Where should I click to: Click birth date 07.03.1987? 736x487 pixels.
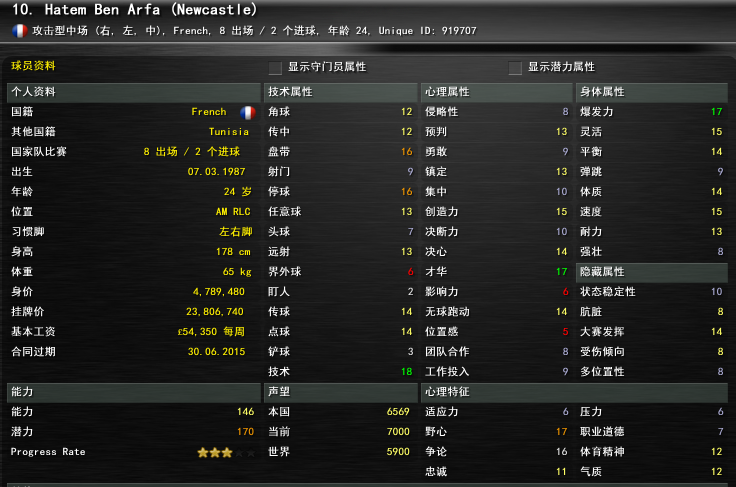[216, 172]
